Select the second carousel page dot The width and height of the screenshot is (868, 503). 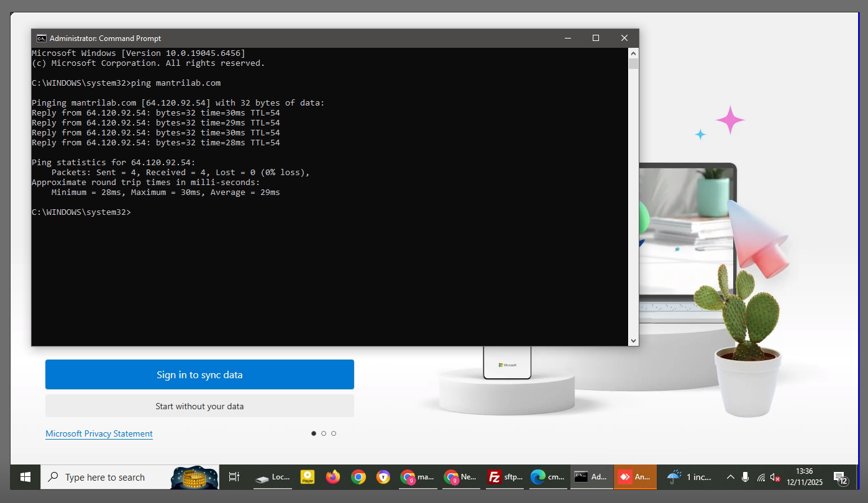click(324, 433)
